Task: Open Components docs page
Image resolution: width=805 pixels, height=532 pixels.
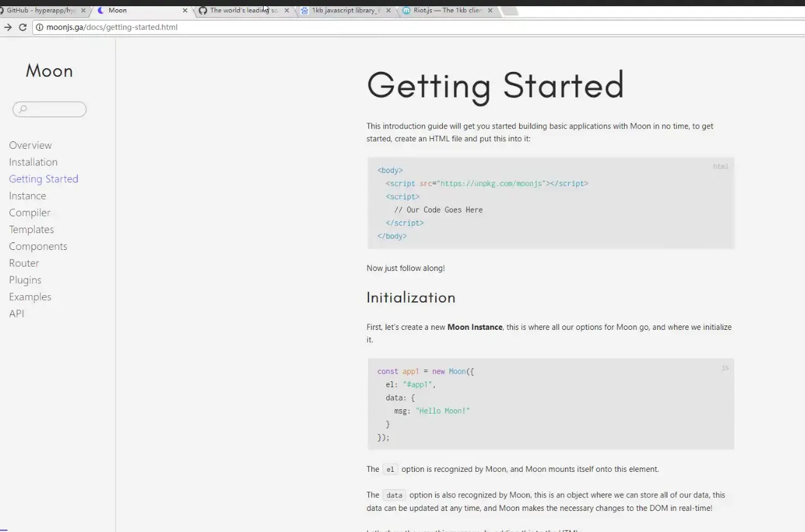Action: 38,246
